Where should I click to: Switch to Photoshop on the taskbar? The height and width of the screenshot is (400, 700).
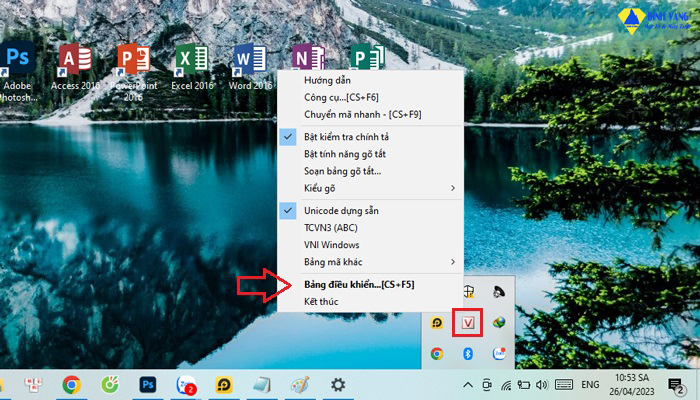tap(148, 385)
